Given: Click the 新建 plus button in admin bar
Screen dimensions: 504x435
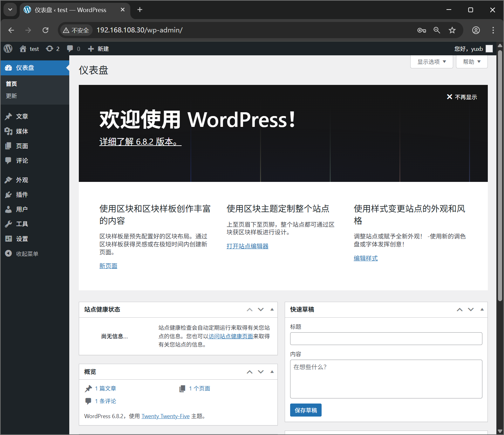Looking at the screenshot, I should click(x=98, y=49).
